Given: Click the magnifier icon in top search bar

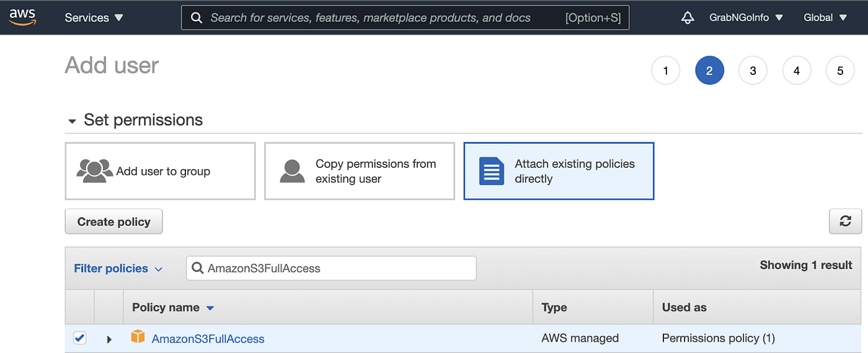Looking at the screenshot, I should click(197, 18).
